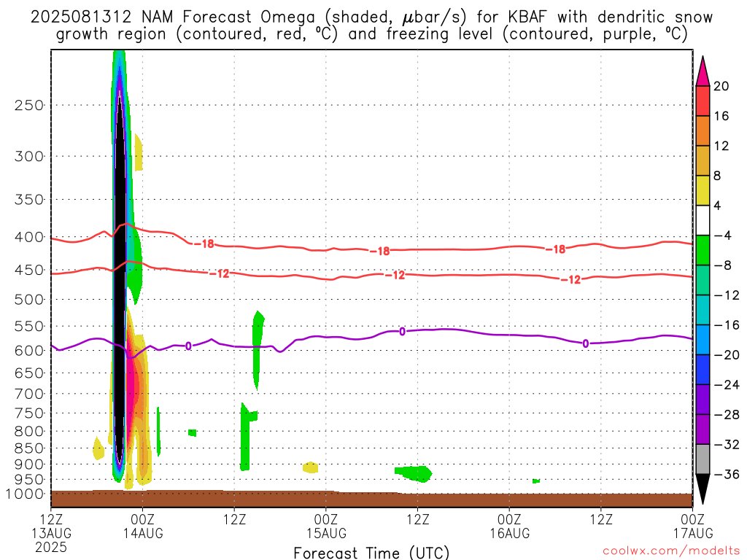The height and width of the screenshot is (560, 747).
Task: Click the 450 pressure axis label
Action: 29,270
